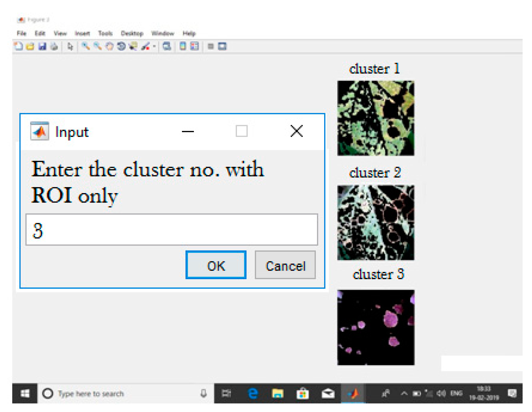The height and width of the screenshot is (412, 532).
Task: Click the cluster number input field
Action: coord(171,230)
